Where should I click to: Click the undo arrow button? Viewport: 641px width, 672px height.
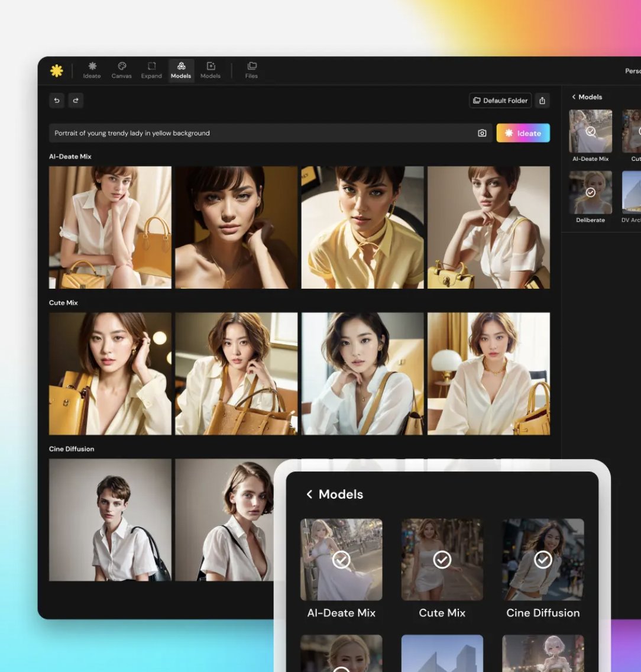pyautogui.click(x=57, y=101)
